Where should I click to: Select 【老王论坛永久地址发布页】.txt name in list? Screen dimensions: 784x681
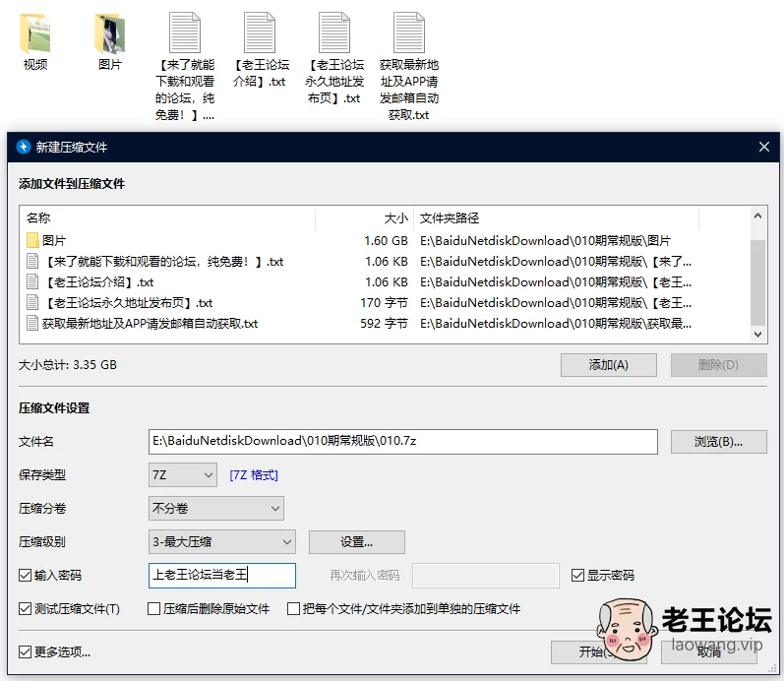[x=128, y=303]
